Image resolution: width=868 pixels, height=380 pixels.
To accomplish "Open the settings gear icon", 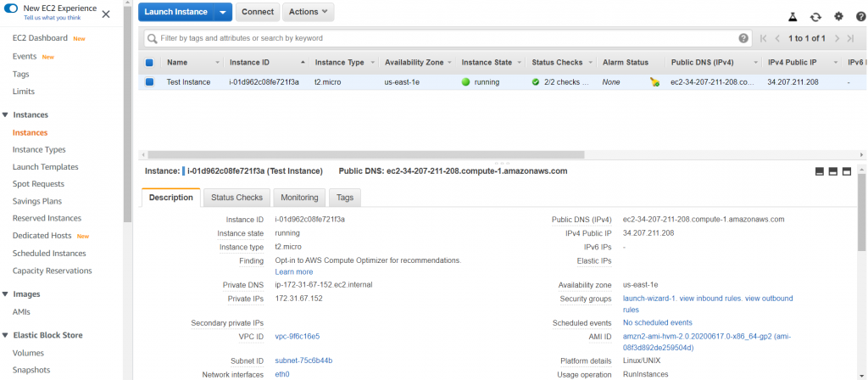I will (838, 16).
